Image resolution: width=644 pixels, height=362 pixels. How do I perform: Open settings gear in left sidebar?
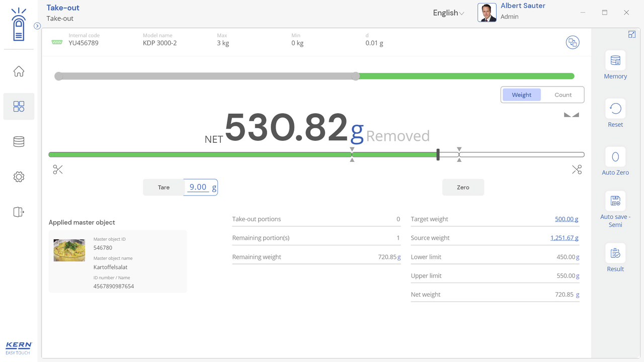click(x=19, y=177)
